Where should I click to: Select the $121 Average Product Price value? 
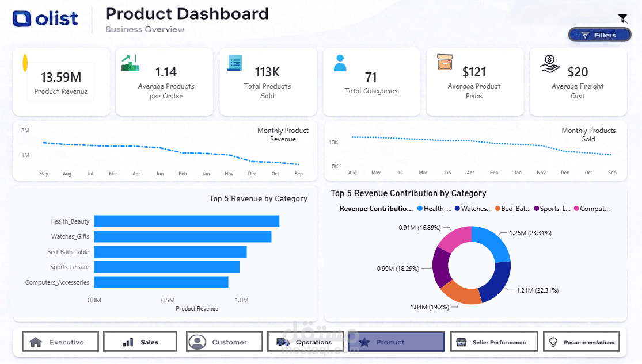coord(474,72)
